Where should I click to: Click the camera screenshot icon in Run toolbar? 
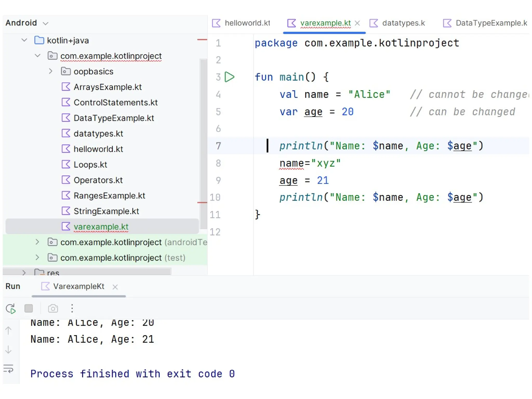click(x=53, y=309)
